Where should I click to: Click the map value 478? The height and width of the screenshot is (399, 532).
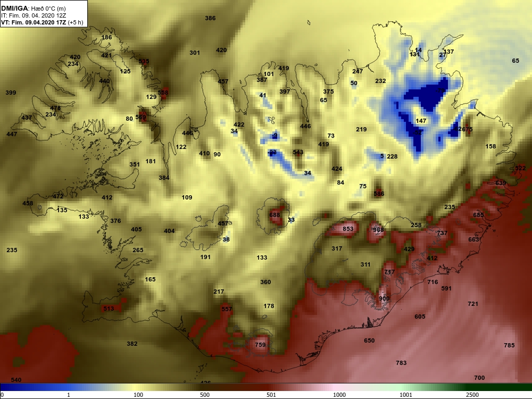point(55,108)
